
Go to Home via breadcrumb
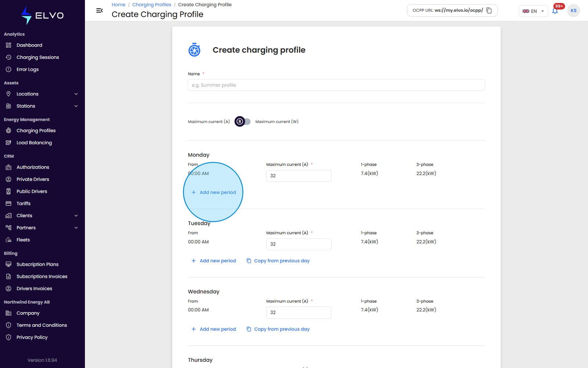[x=118, y=5]
